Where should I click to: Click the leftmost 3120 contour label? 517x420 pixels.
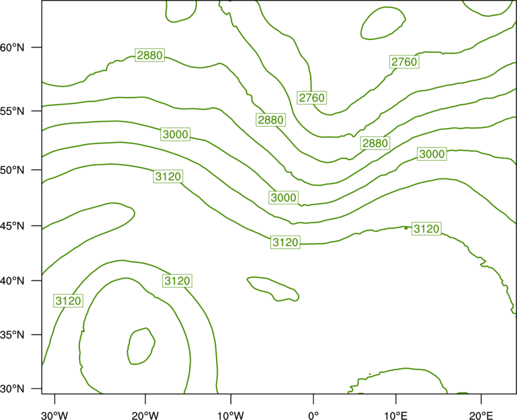pos(69,300)
